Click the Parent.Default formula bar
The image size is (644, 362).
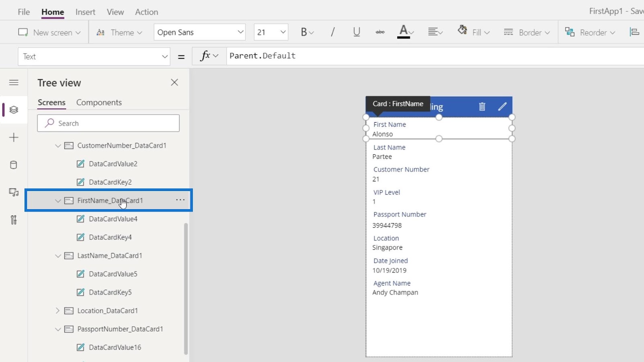[435, 56]
